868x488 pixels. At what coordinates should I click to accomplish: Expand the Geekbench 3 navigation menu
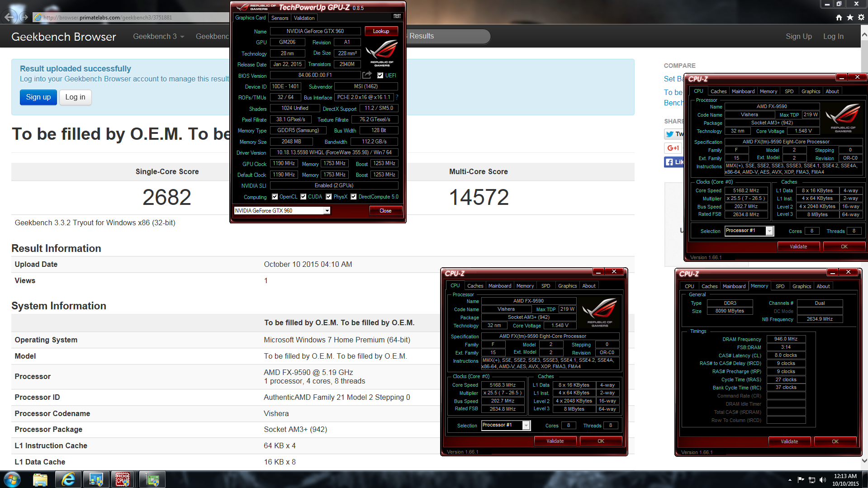pos(158,36)
